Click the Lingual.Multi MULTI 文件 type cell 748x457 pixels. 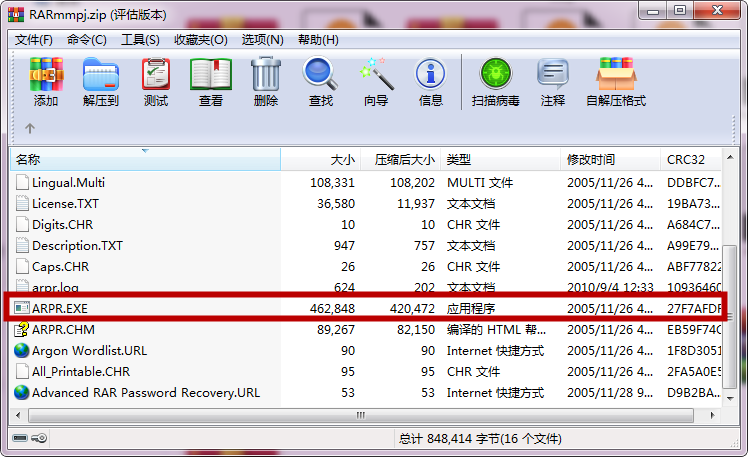[x=480, y=182]
